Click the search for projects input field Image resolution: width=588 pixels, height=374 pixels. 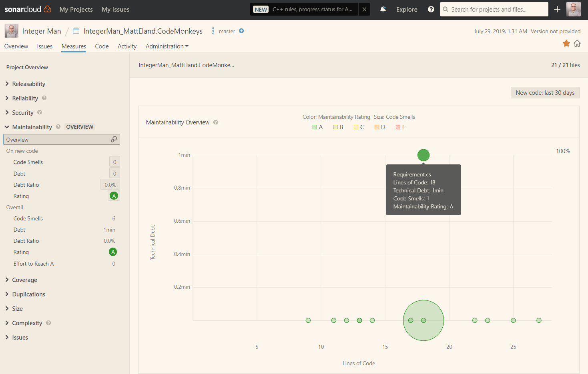pos(494,9)
